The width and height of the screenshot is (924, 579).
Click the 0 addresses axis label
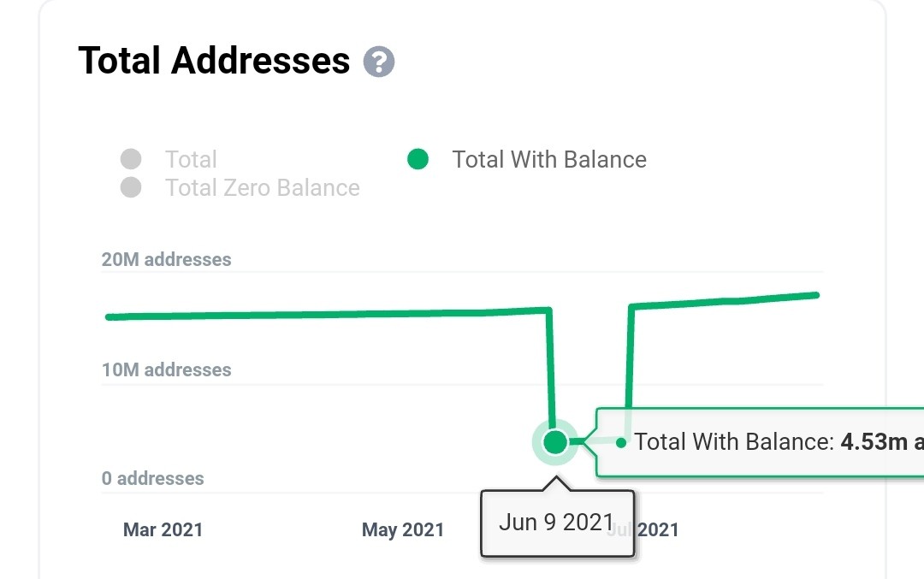coord(152,478)
